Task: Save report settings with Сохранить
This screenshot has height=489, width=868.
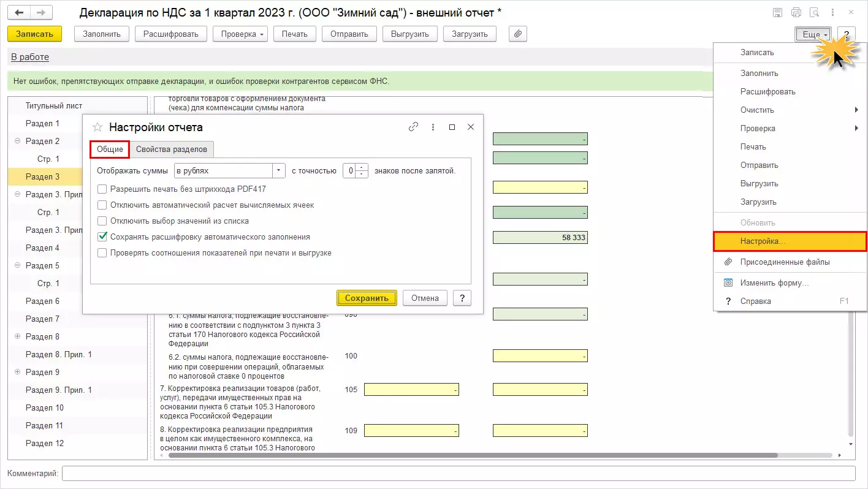Action: pos(367,298)
